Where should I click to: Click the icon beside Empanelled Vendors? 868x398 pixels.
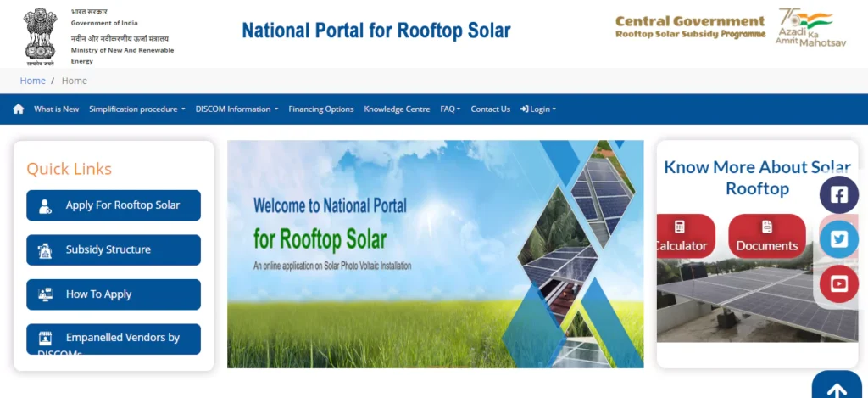coord(45,338)
